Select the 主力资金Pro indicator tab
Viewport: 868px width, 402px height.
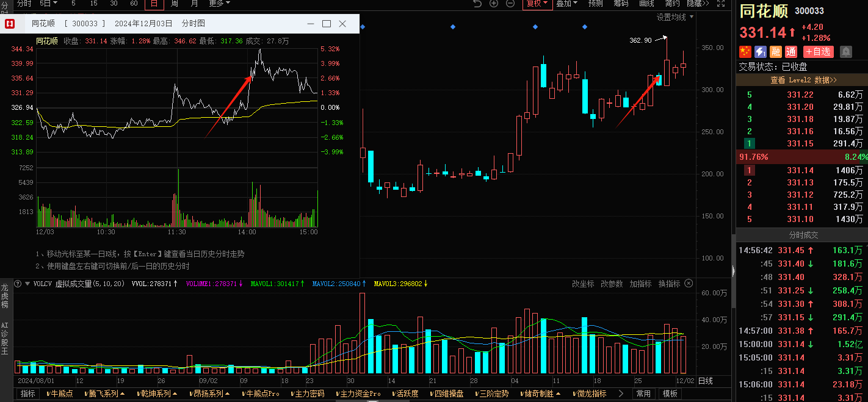point(358,394)
